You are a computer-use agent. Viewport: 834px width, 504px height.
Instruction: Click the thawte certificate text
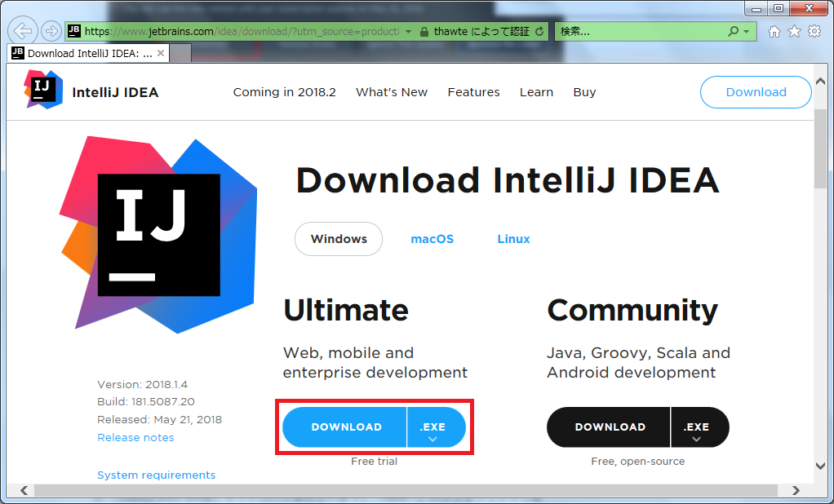(x=482, y=32)
